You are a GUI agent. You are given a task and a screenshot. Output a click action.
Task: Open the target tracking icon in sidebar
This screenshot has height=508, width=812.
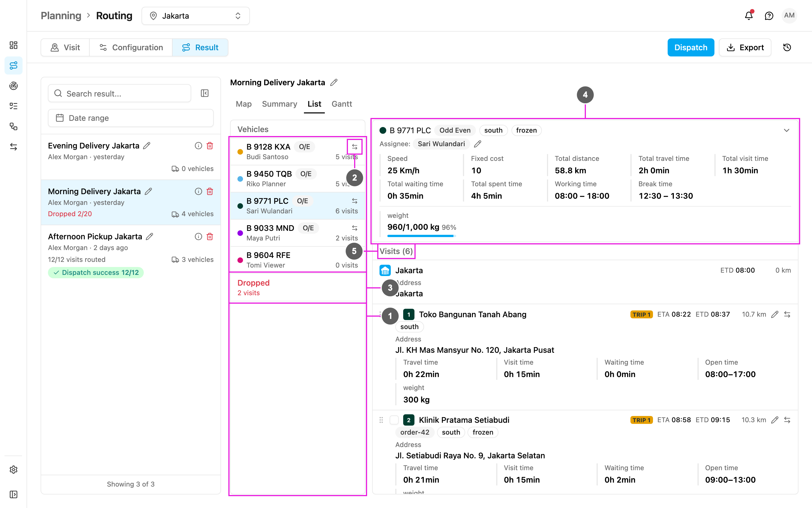(x=14, y=86)
